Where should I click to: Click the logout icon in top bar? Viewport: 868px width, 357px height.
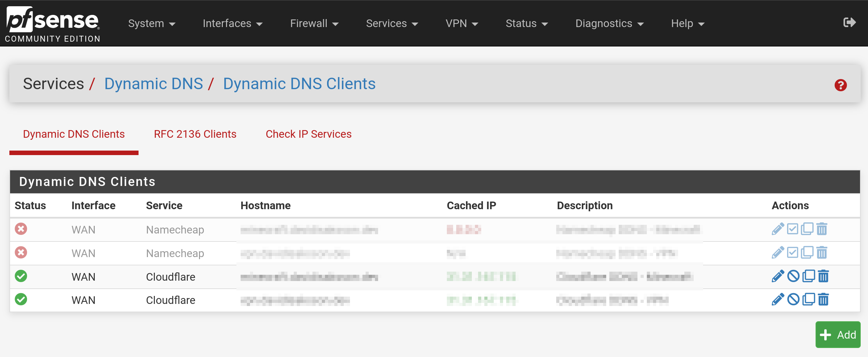click(x=849, y=23)
